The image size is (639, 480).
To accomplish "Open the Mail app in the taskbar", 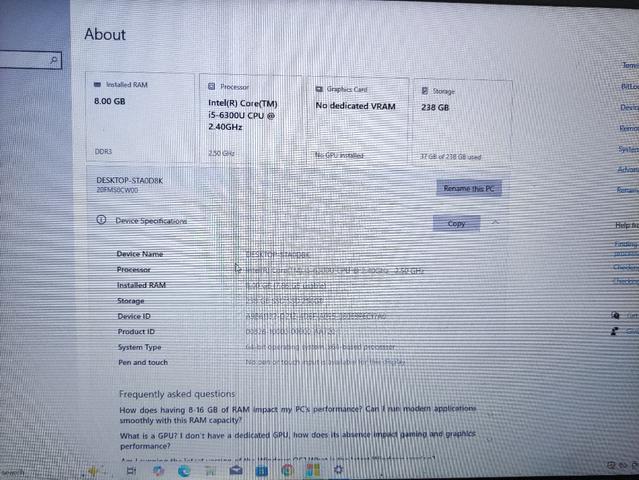I will [236, 471].
